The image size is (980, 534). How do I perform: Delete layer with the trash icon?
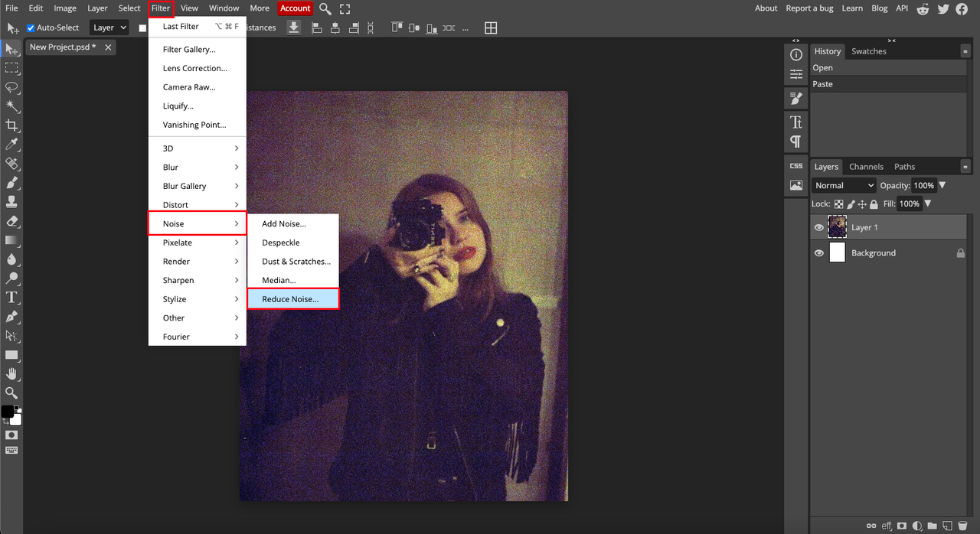coord(962,526)
